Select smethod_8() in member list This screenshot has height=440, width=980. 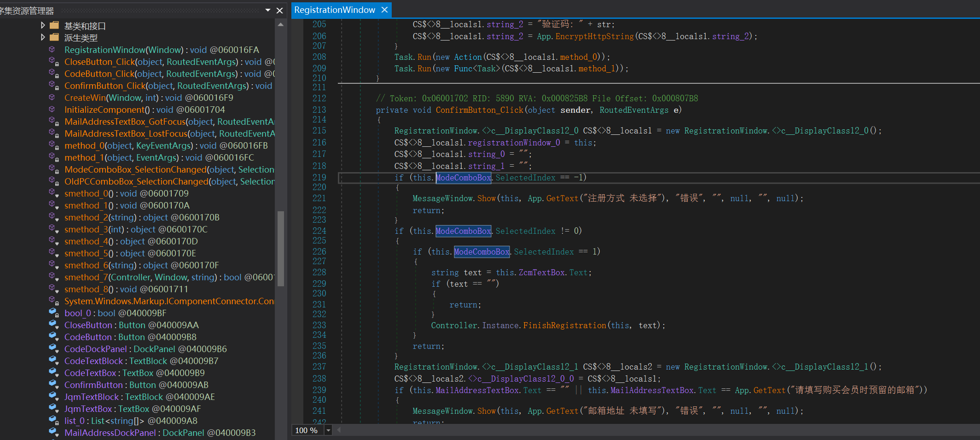(x=126, y=289)
